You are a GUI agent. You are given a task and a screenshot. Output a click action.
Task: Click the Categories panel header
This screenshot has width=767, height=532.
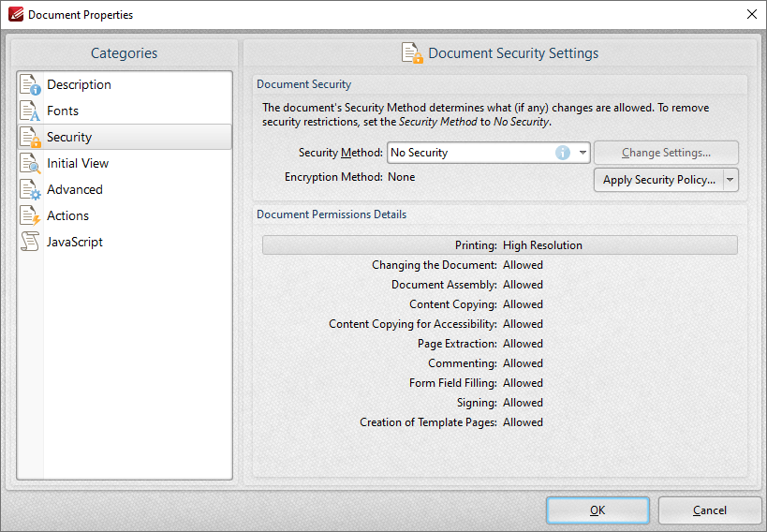pyautogui.click(x=125, y=52)
